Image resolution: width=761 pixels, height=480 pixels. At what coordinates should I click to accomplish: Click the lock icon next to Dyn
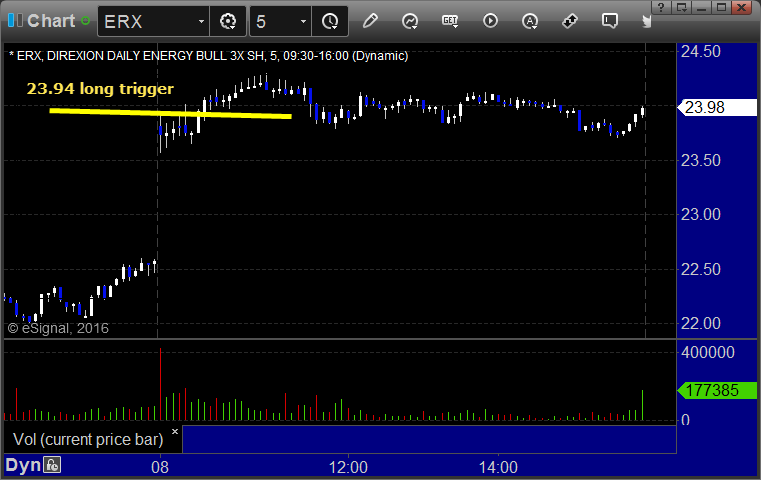point(52,465)
